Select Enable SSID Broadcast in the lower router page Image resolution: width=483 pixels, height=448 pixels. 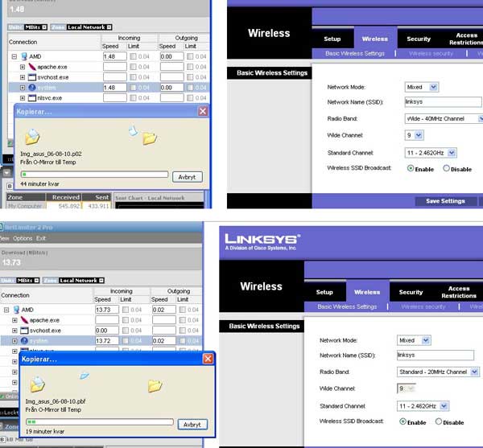pos(402,421)
